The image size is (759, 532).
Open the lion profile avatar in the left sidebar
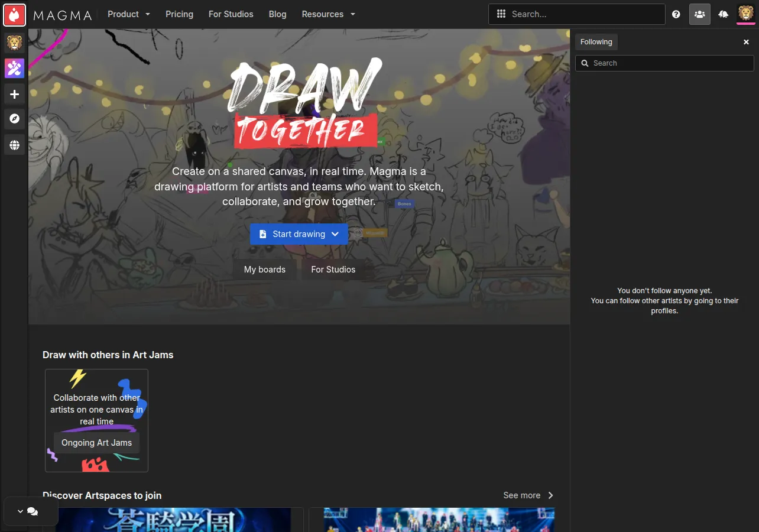click(x=14, y=43)
